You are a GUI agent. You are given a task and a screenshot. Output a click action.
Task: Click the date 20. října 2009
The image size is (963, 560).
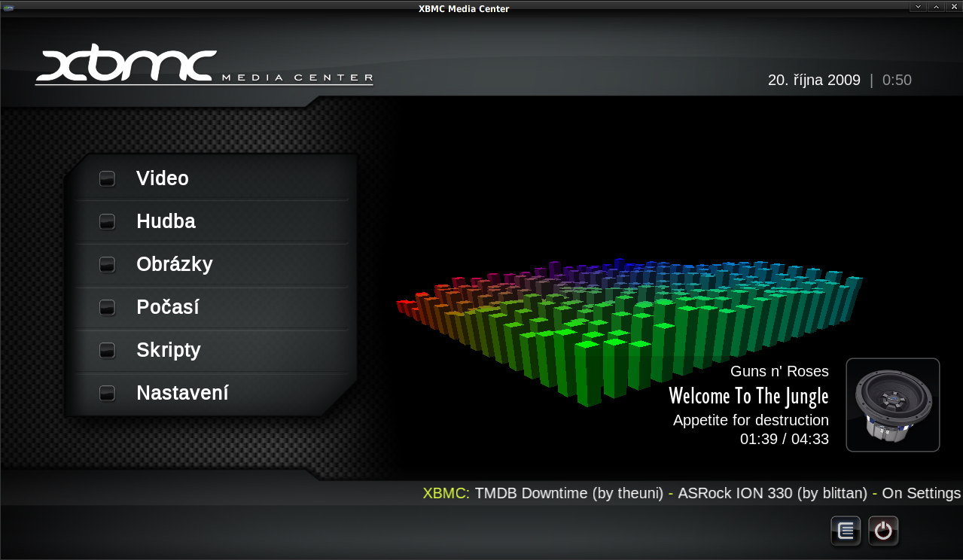pyautogui.click(x=814, y=80)
